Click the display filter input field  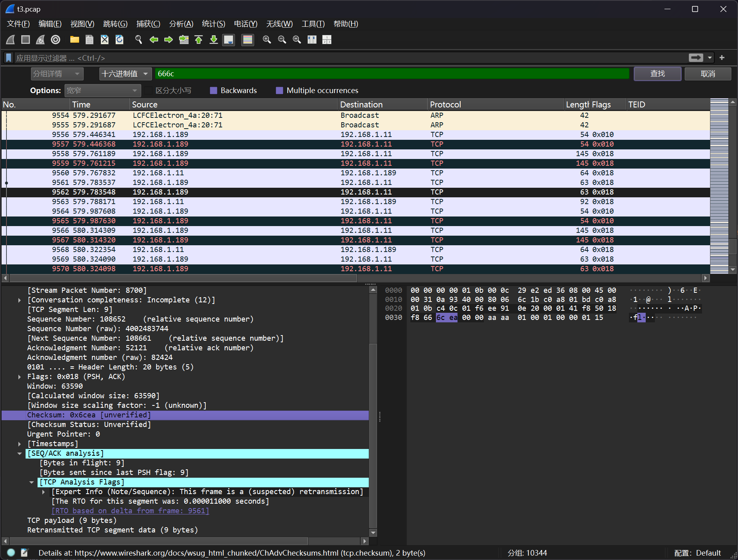point(350,58)
